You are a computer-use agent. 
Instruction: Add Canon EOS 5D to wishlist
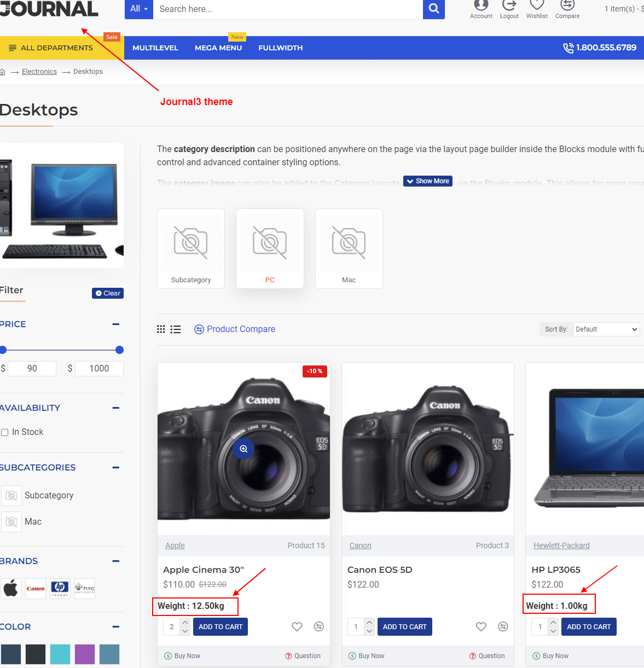click(481, 626)
